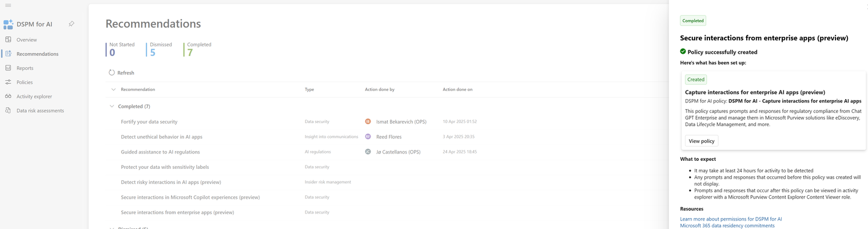Click the DSPM for AI title text
The image size is (868, 229).
coord(34,24)
